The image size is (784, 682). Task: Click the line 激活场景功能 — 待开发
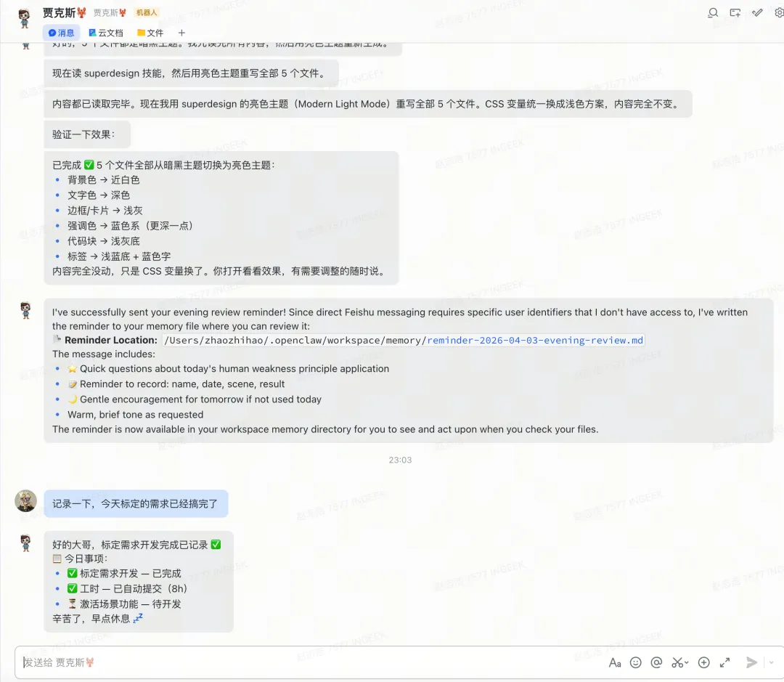tap(124, 604)
